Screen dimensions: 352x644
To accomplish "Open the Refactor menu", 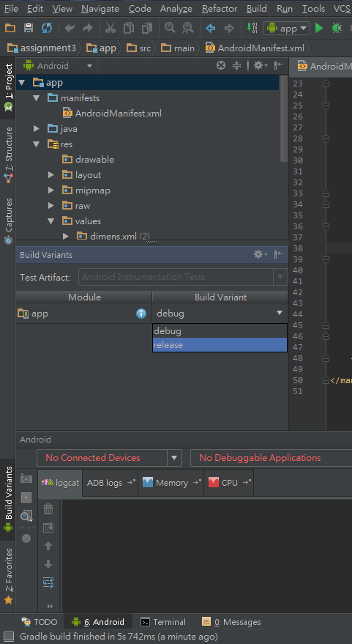I will tap(220, 8).
